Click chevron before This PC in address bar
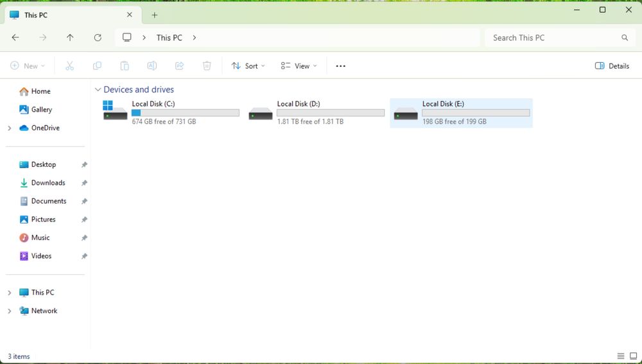The width and height of the screenshot is (642, 364). click(144, 38)
